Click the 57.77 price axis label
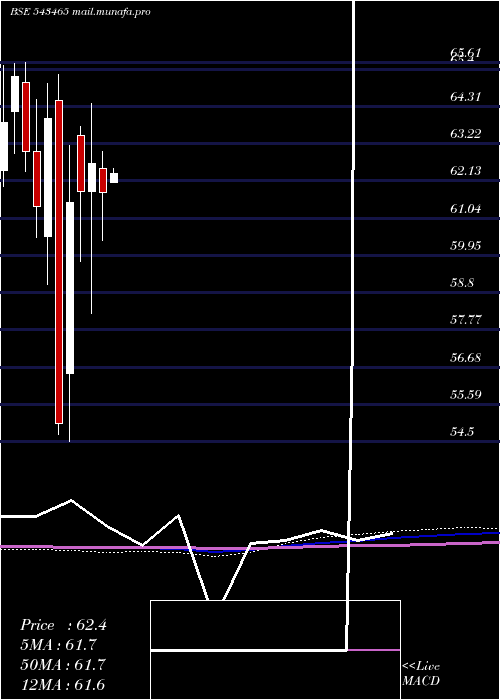Image resolution: width=500 pixels, height=700 pixels. click(x=466, y=320)
